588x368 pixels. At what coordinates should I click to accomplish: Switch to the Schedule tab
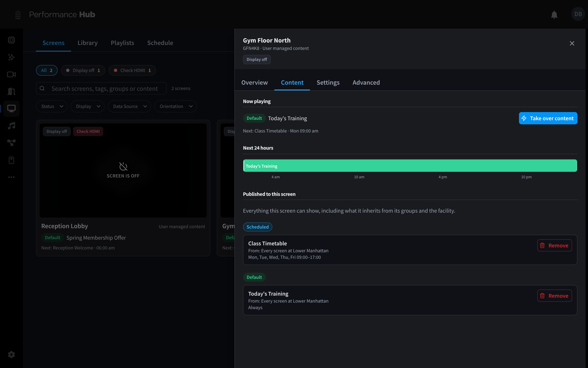(x=160, y=43)
